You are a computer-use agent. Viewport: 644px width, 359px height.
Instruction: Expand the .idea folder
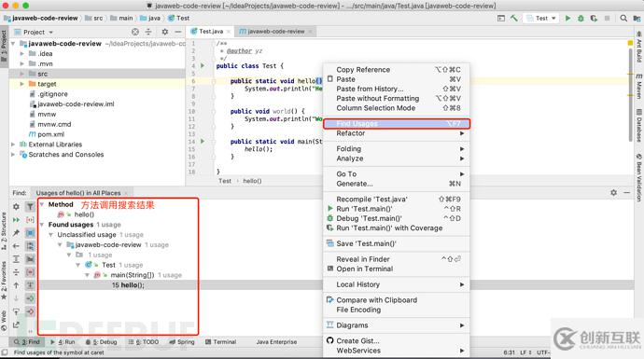click(x=22, y=53)
